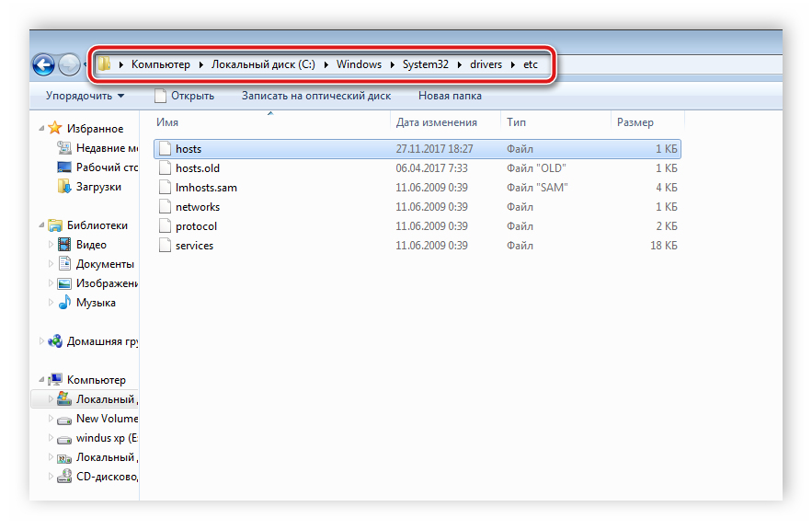Image resolution: width=812 pixels, height=530 pixels.
Task: Select the Музыка library icon
Action: (x=64, y=303)
